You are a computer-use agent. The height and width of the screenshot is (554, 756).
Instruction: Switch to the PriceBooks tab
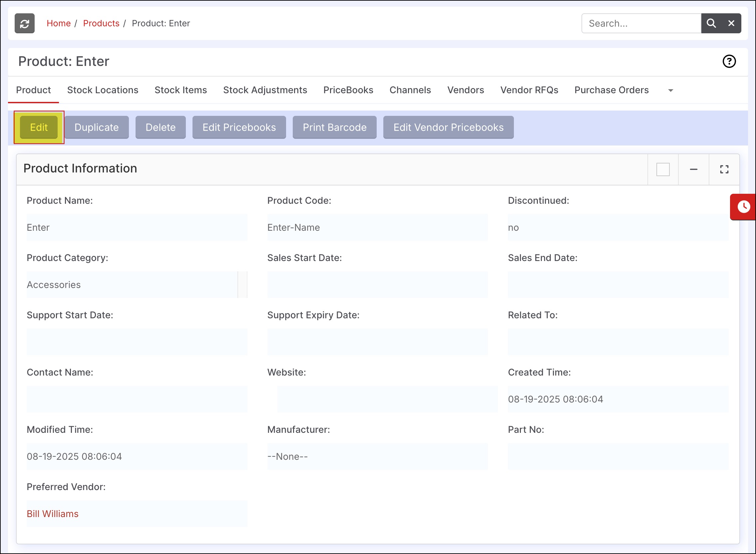pyautogui.click(x=348, y=90)
